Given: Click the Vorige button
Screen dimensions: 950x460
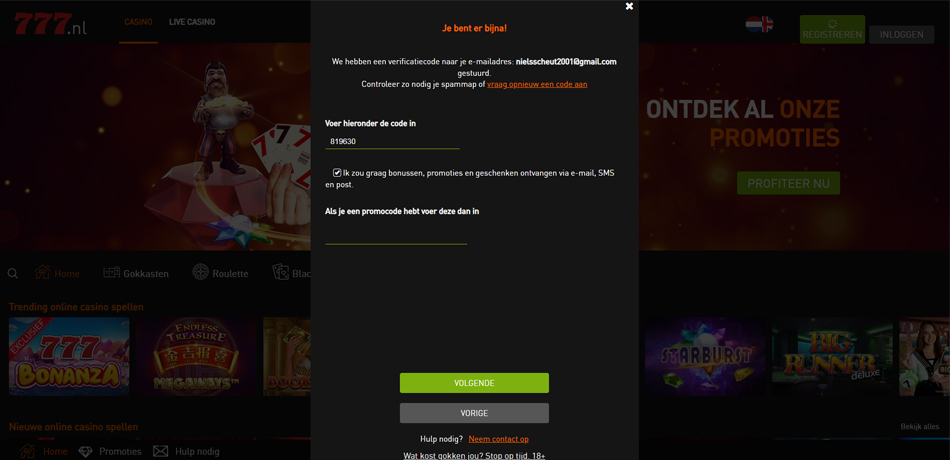Looking at the screenshot, I should (x=474, y=413).
